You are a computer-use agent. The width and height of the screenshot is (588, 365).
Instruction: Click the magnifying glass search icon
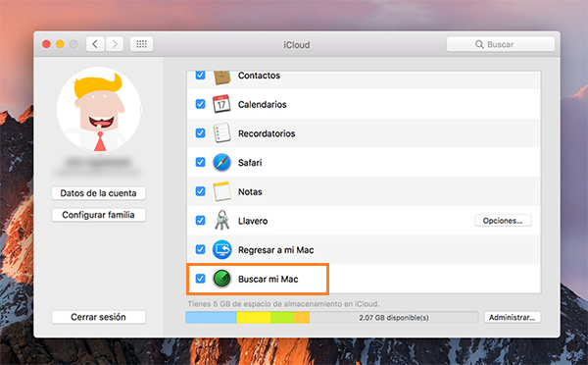(479, 44)
